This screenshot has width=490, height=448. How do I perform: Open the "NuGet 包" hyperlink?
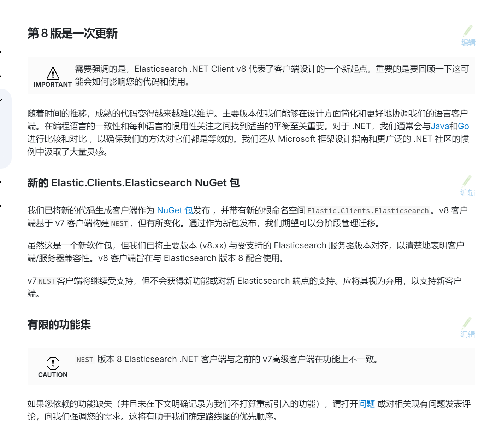pos(175,210)
